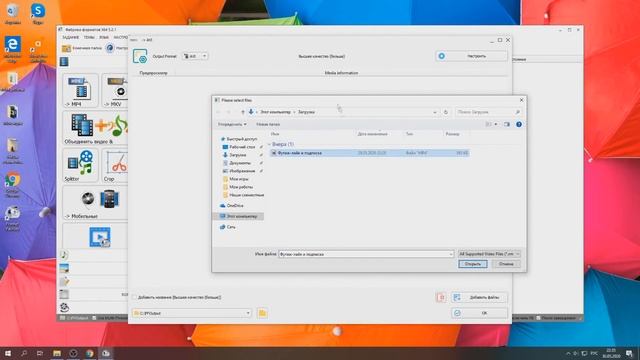Open the mobile device conversion tile
640x360 pixels.
96,203
